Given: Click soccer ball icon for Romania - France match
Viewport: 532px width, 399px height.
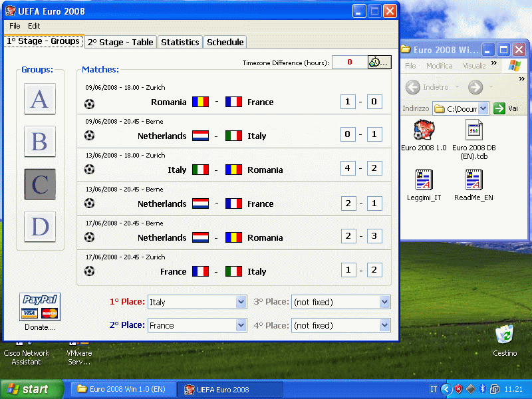Looking at the screenshot, I should pyautogui.click(x=89, y=104).
